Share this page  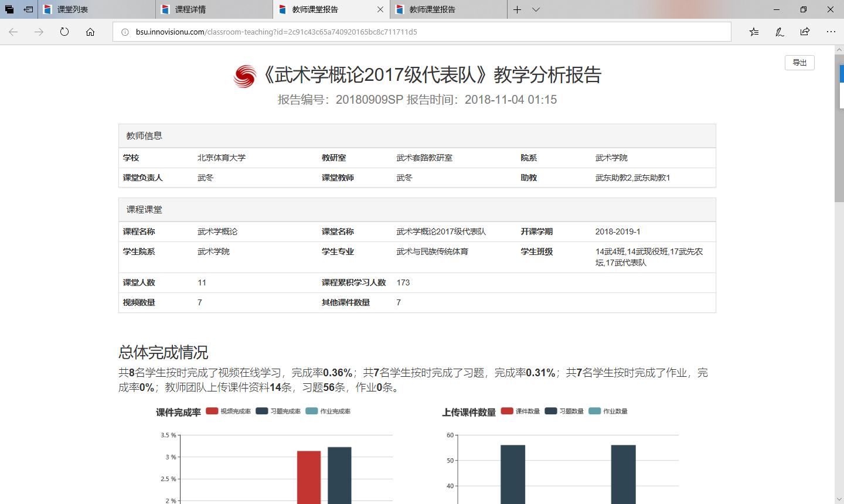click(x=805, y=32)
